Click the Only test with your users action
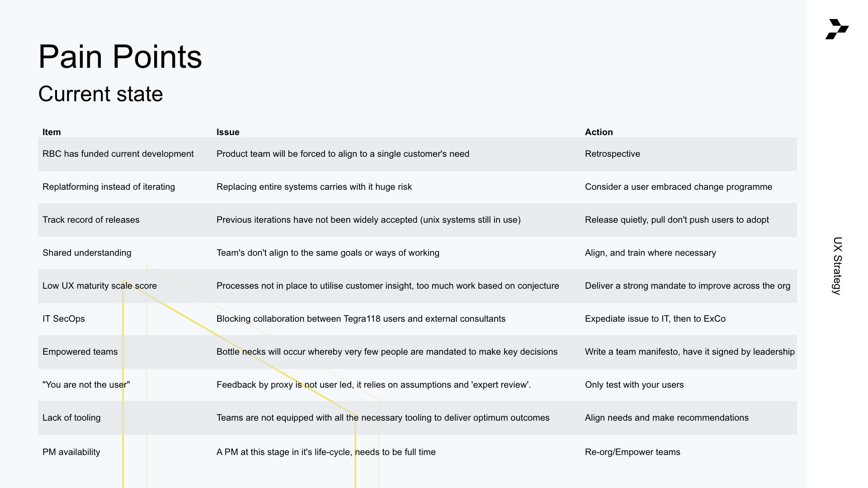 click(x=634, y=385)
